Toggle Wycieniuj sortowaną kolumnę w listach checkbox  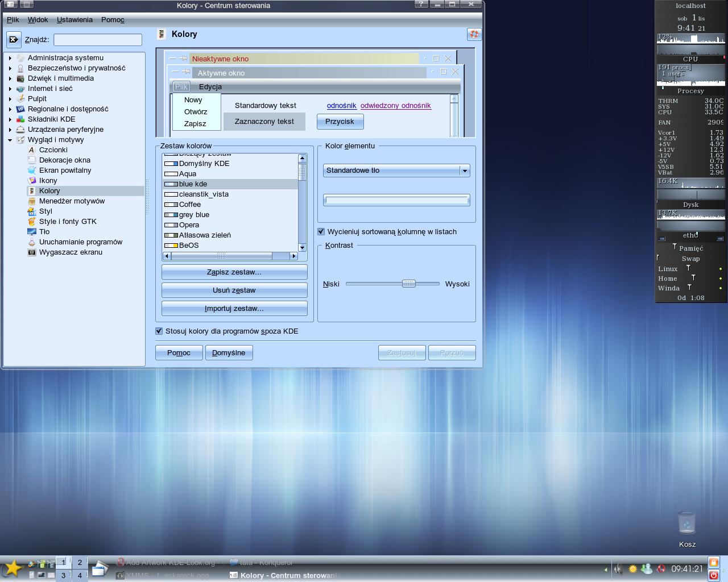321,232
